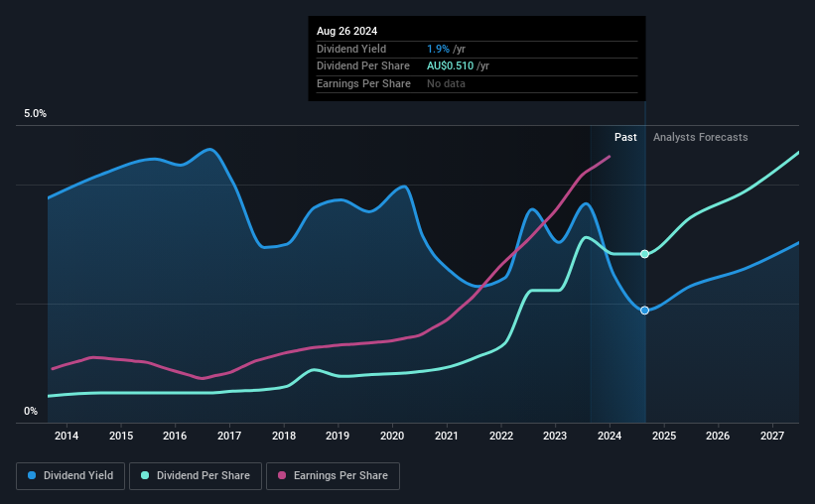Click the Aug 26 2024 tooltip date
Image resolution: width=815 pixels, height=504 pixels.
tap(346, 31)
